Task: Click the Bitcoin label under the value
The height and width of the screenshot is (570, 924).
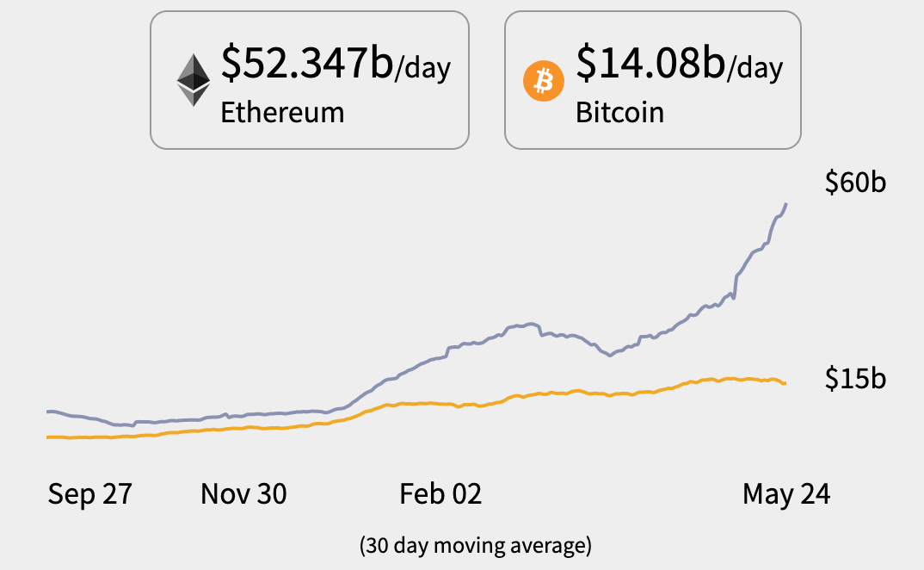Action: tap(619, 112)
